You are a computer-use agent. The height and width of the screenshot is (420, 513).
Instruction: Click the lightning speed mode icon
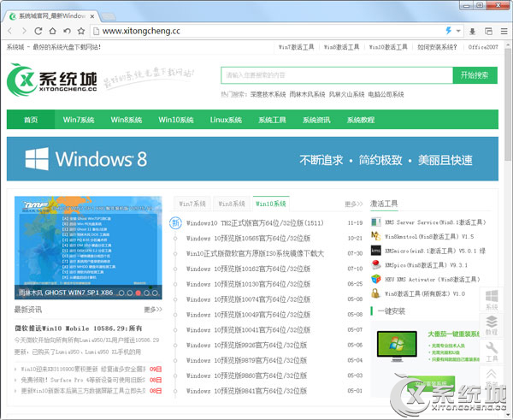pyautogui.click(x=449, y=31)
